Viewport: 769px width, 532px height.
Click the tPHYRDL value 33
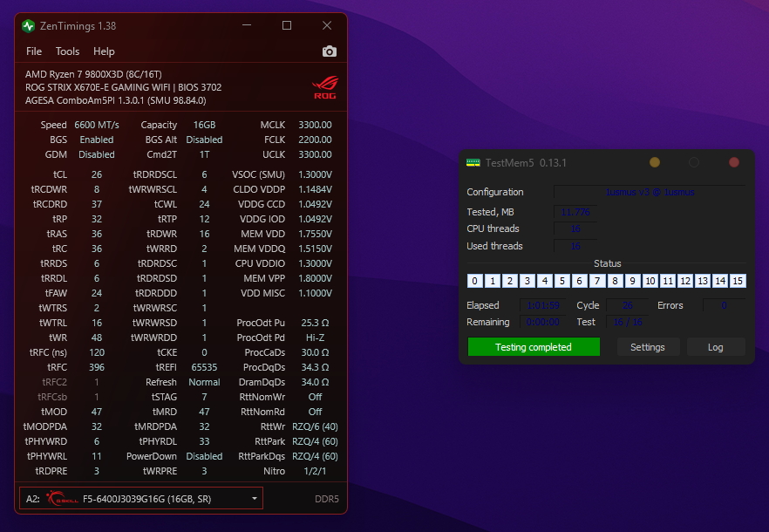[x=204, y=441]
